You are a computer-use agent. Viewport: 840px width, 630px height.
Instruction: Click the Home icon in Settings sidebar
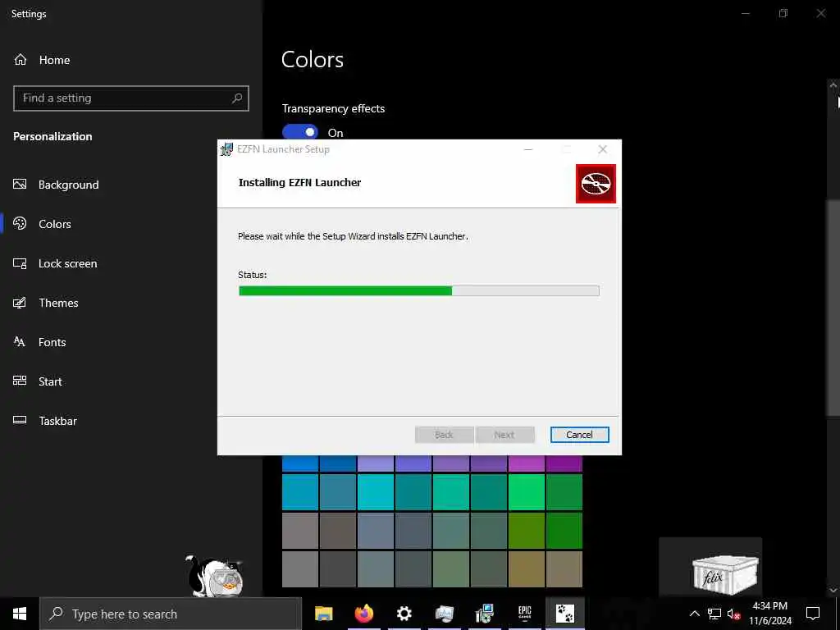pyautogui.click(x=21, y=59)
